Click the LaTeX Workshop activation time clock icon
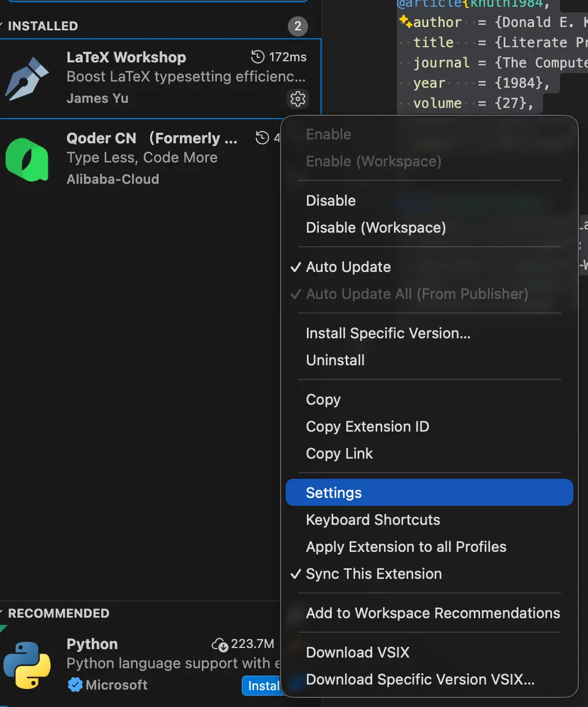Screen dimensions: 588x707 [x=257, y=57]
